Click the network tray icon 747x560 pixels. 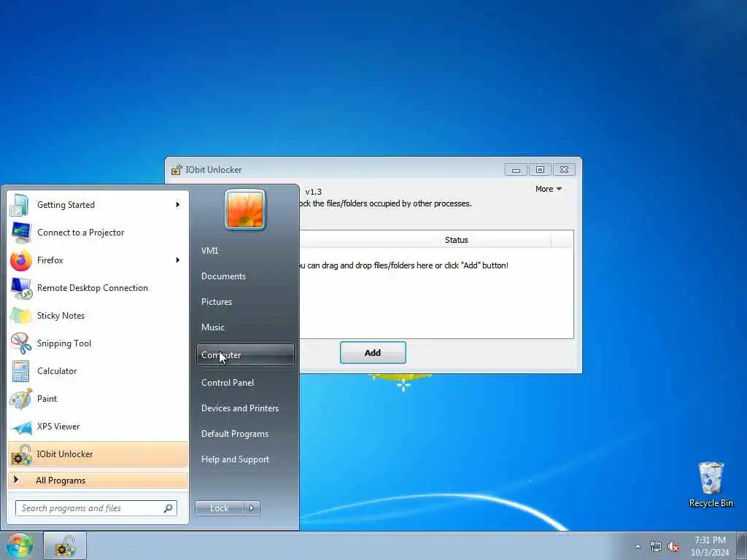click(x=656, y=547)
